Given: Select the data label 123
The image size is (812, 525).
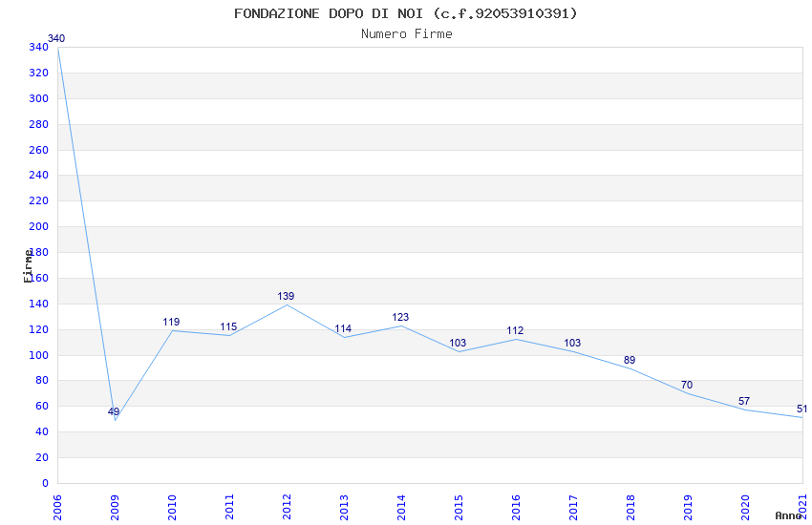Looking at the screenshot, I should (x=400, y=317).
